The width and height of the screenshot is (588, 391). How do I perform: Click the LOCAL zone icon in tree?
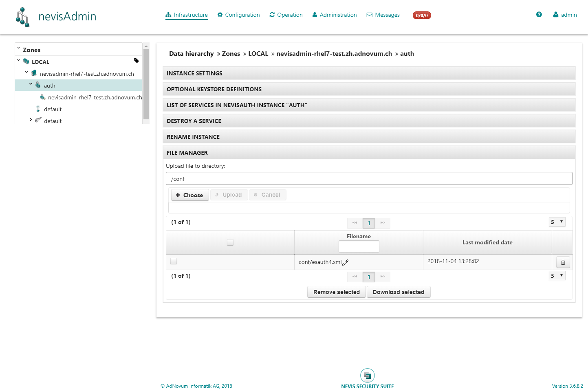tap(26, 62)
